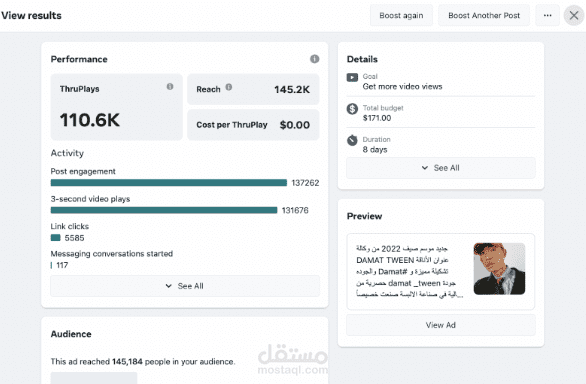Click the Link clicks bar
Image resolution: width=586 pixels, height=384 pixels.
(x=55, y=237)
